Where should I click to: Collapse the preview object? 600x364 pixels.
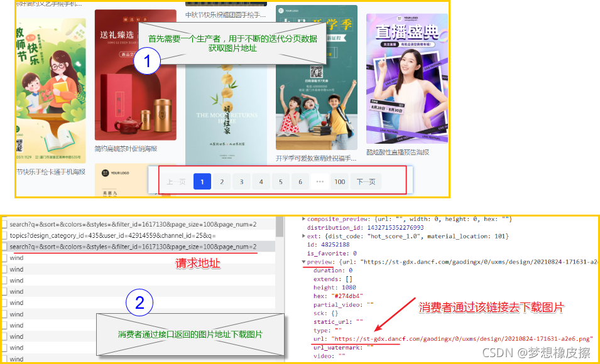pyautogui.click(x=304, y=262)
